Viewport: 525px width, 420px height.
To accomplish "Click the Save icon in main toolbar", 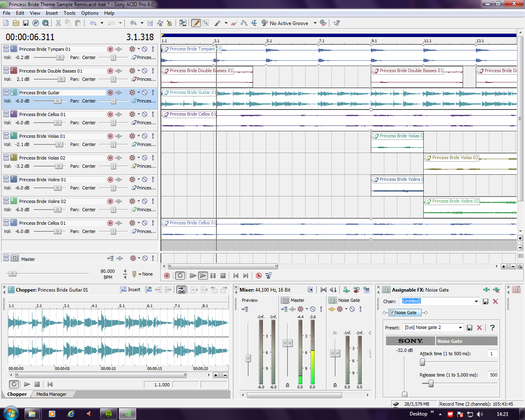I will click(x=25, y=23).
